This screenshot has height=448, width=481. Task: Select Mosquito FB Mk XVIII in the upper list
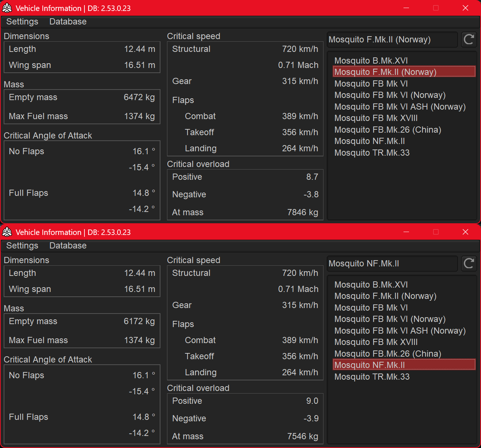tap(404, 118)
